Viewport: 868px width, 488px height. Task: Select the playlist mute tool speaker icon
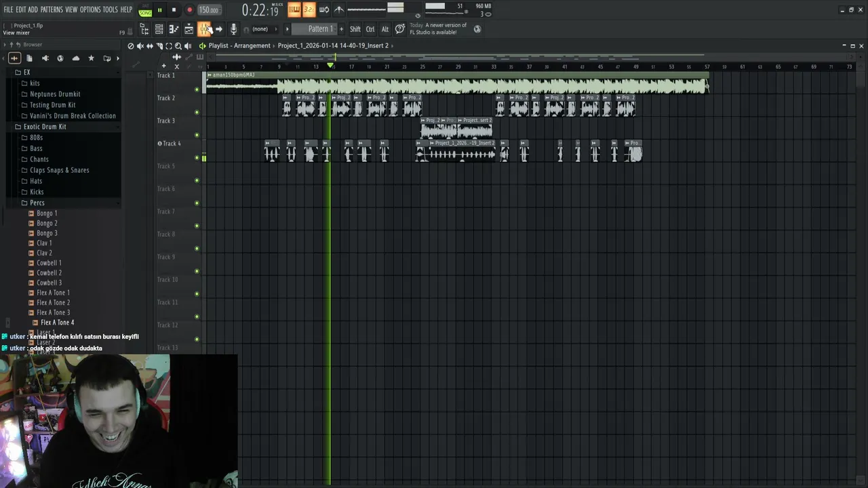click(140, 46)
